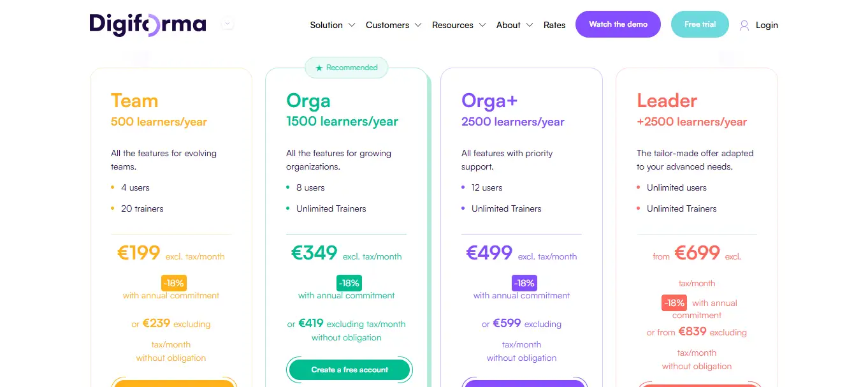Expand the Customers dropdown
This screenshot has width=868, height=387.
[x=393, y=25]
